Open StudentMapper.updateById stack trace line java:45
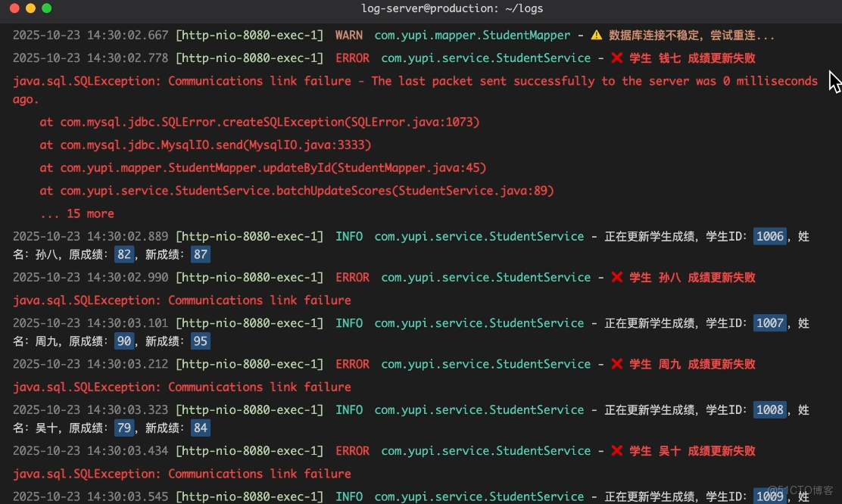Viewport: 842px width, 504px height. (261, 167)
